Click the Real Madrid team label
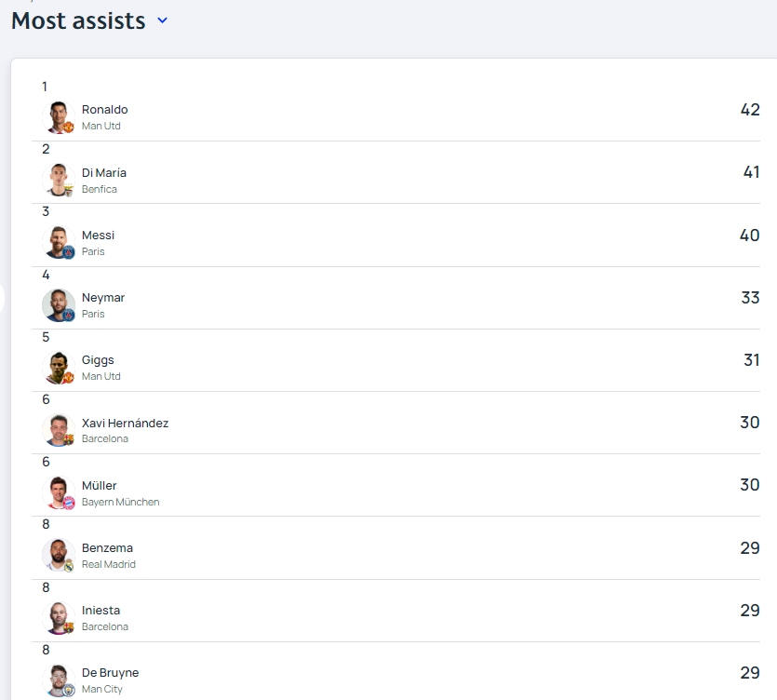777x700 pixels. [x=108, y=564]
